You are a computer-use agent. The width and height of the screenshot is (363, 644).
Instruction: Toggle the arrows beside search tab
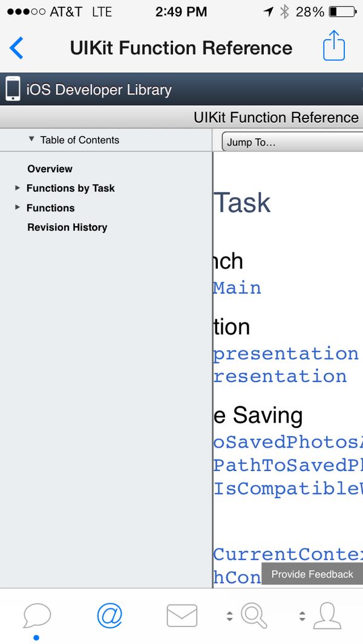229,616
